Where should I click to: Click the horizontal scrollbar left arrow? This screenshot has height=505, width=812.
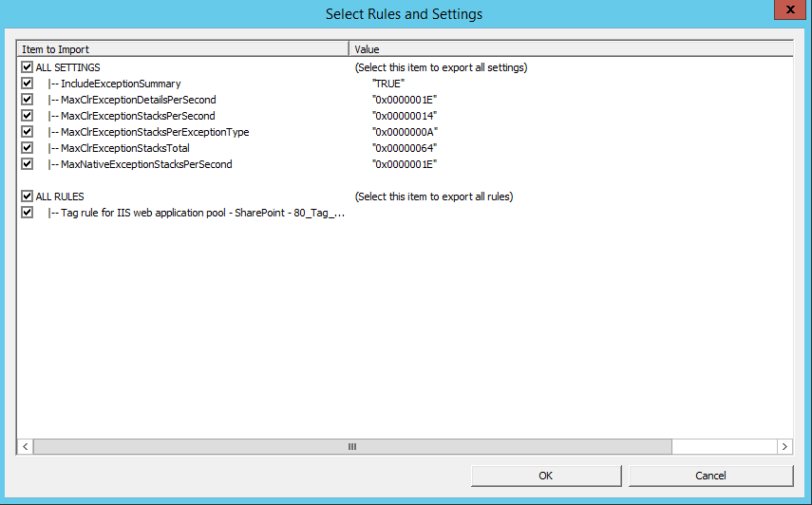(x=26, y=446)
